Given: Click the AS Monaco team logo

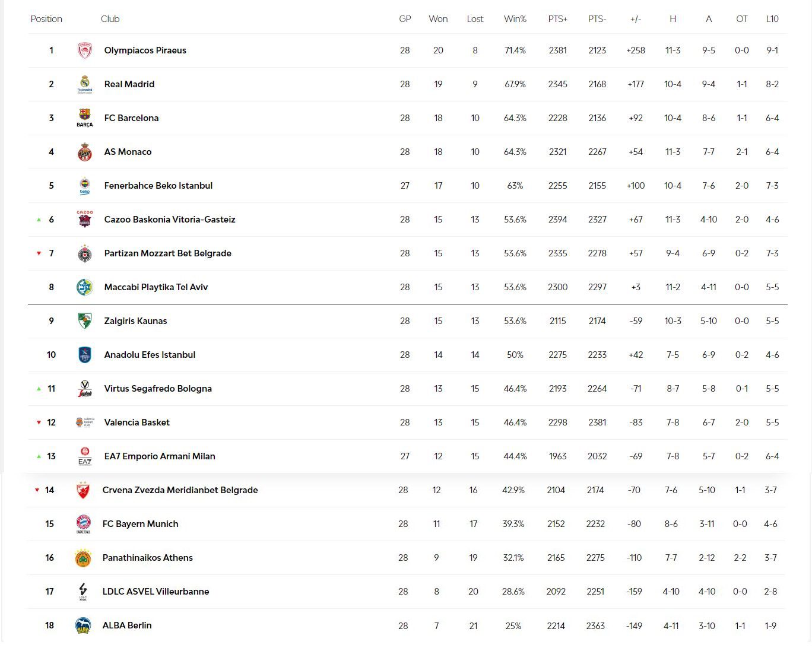Looking at the screenshot, I should point(85,152).
